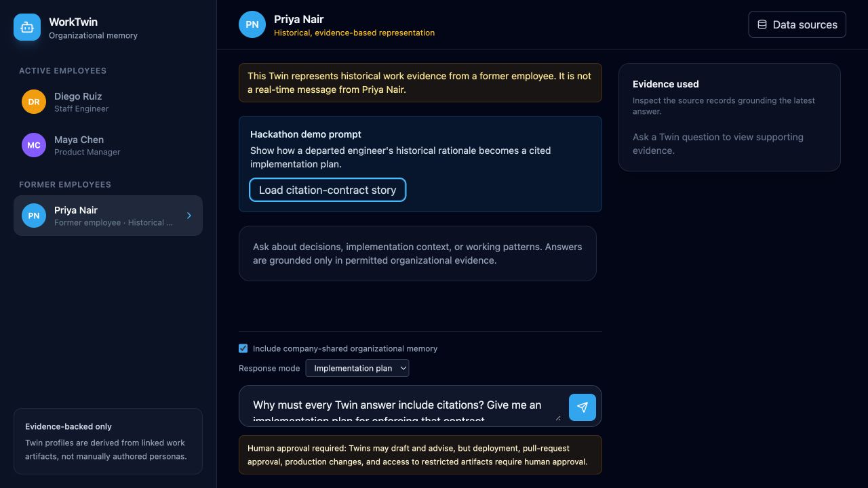Click the chevron arrow on the Priya Nair row
868x488 pixels.
(189, 216)
